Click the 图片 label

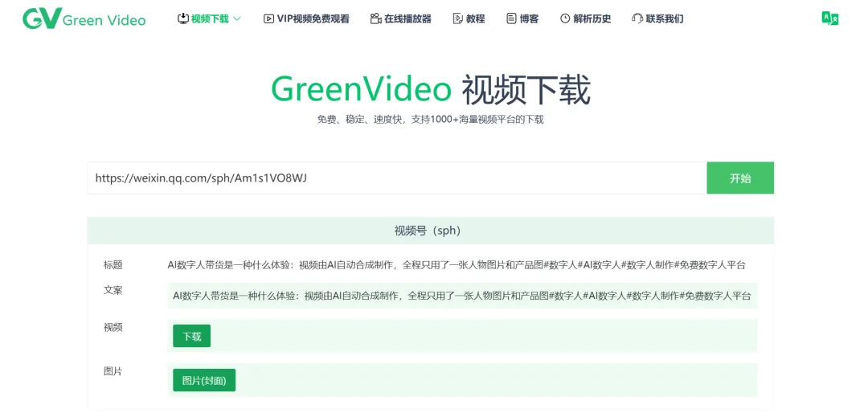[113, 372]
